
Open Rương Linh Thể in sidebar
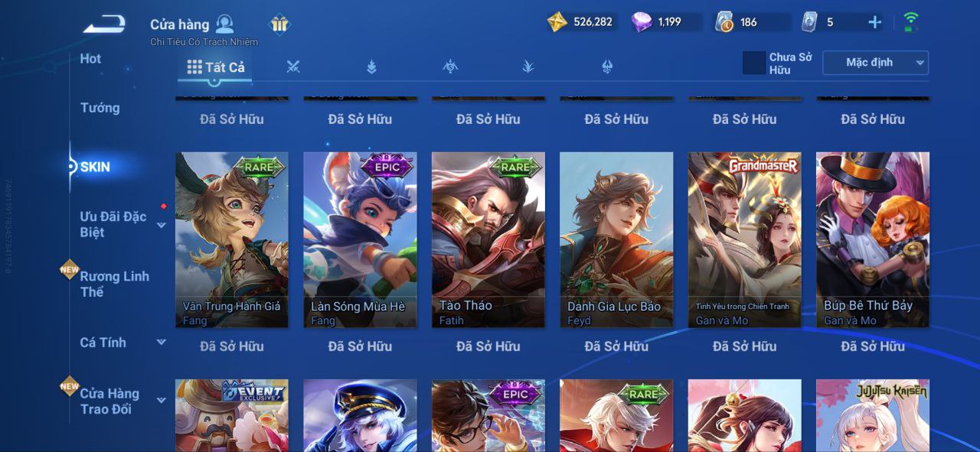point(115,284)
